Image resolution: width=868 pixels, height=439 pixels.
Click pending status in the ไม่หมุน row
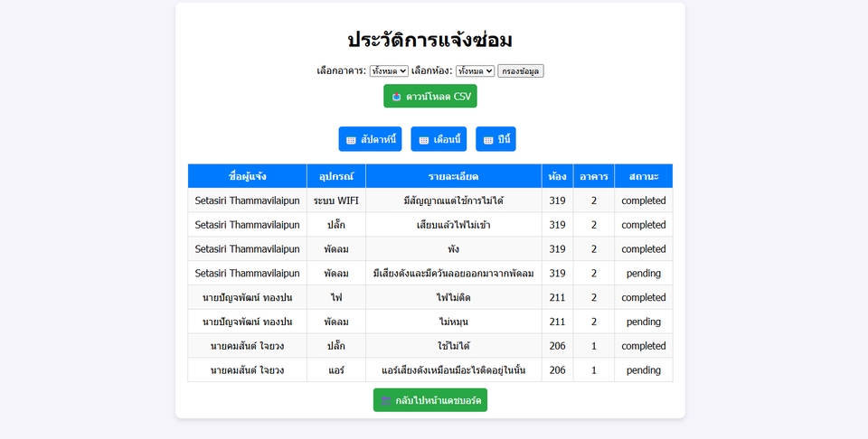click(x=644, y=322)
